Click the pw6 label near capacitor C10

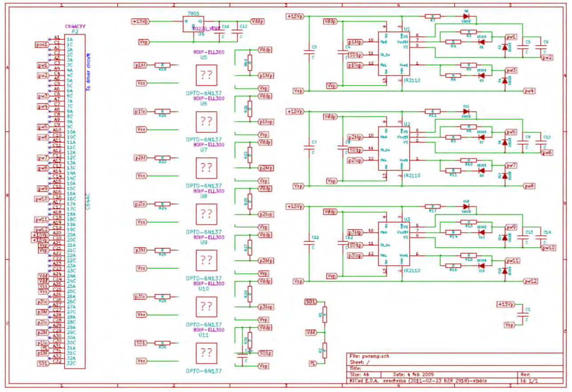click(547, 152)
